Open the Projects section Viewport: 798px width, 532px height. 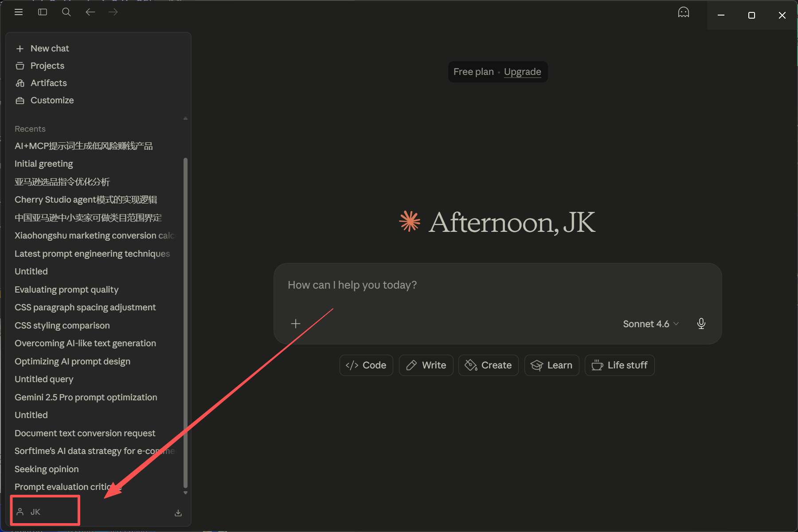pos(47,66)
